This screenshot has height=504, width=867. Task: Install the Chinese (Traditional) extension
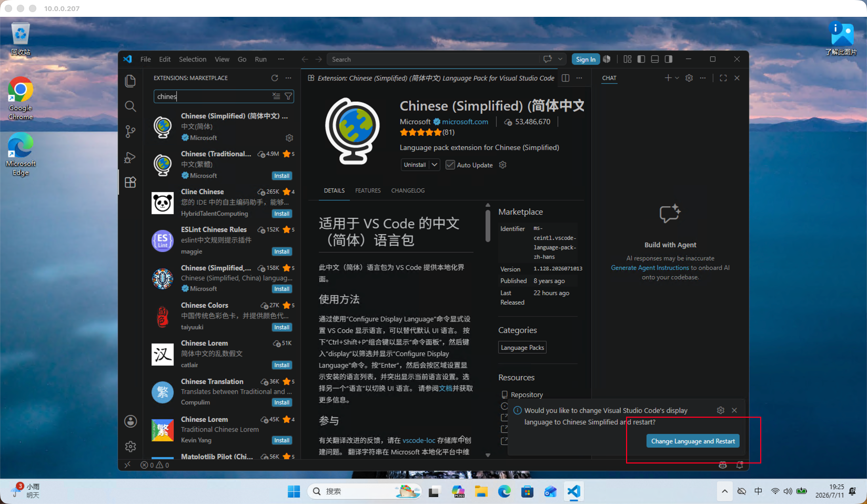coord(282,176)
